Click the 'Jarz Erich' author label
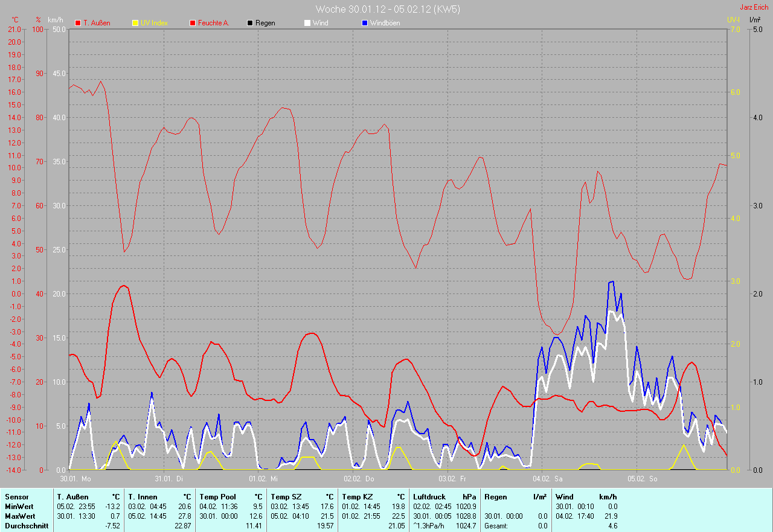773x532 pixels. tap(755, 7)
